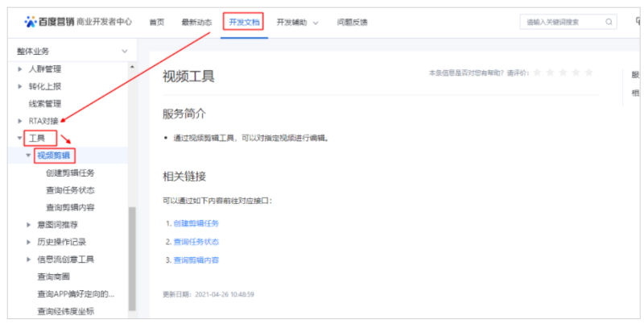The image size is (644, 324).
Task: Select RTA对接 in the sidebar
Action: point(43,121)
